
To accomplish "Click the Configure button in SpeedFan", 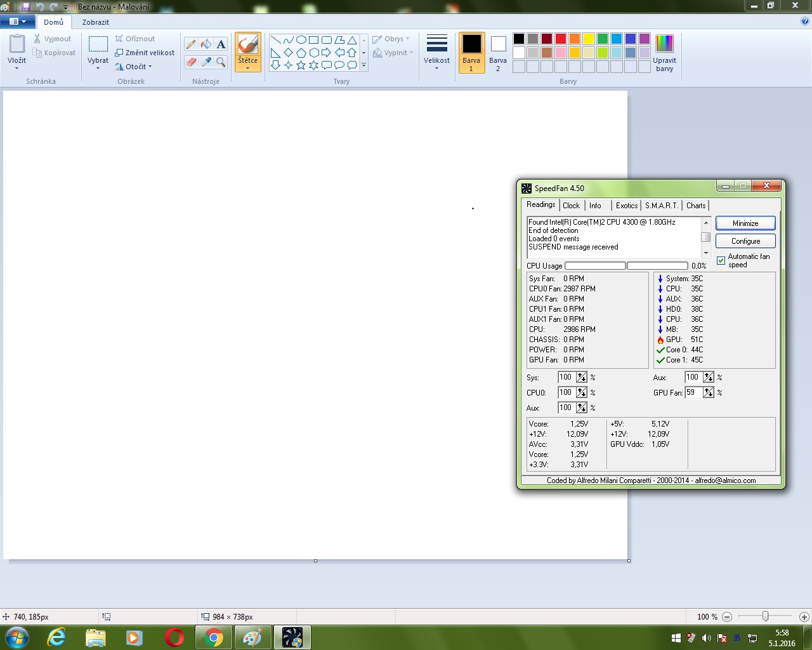I will 745,241.
